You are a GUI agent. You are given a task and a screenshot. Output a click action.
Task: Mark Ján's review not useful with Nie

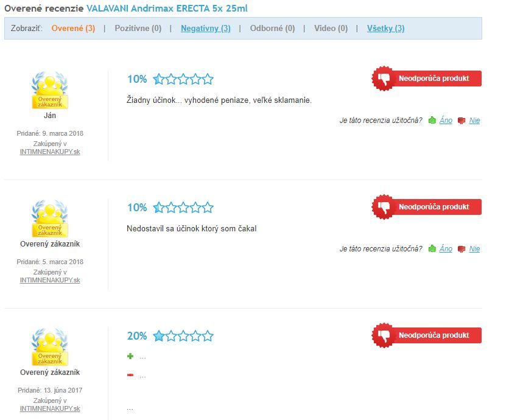coord(474,121)
